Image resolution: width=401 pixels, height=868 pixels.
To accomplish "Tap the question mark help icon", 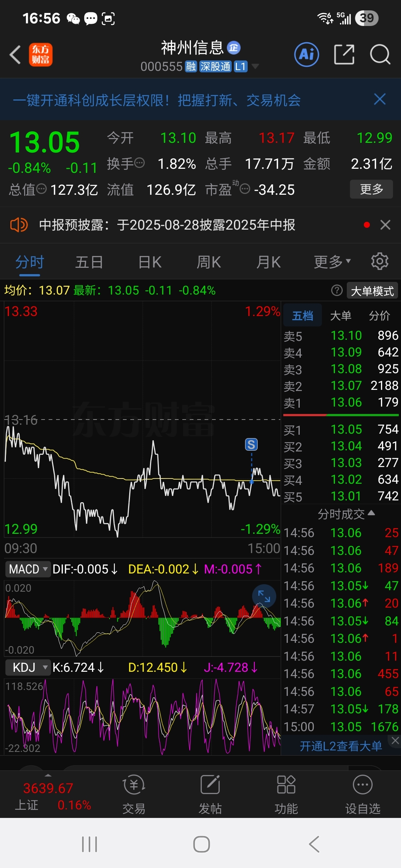I will [337, 290].
